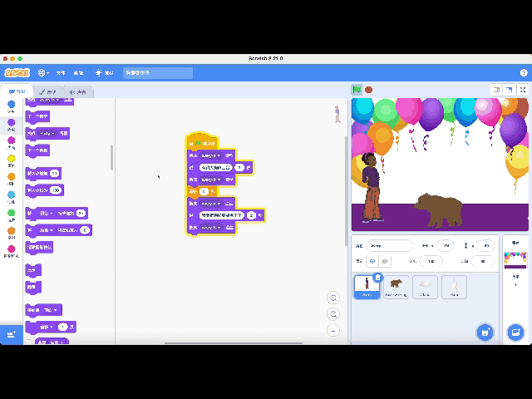Click the seconds value in first say block
Image resolution: width=532 pixels, height=399 pixels.
[239, 168]
